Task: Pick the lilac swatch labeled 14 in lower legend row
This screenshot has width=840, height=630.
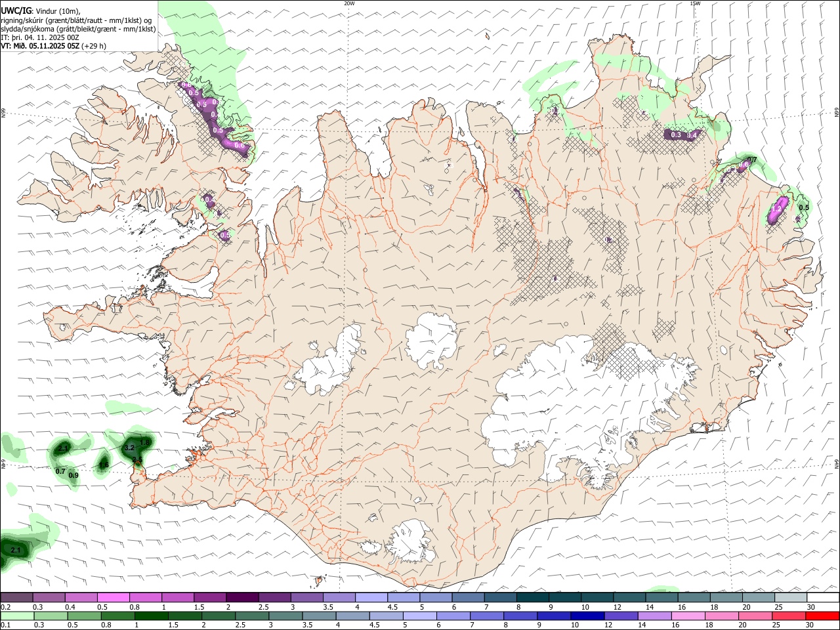Action: pyautogui.click(x=655, y=616)
